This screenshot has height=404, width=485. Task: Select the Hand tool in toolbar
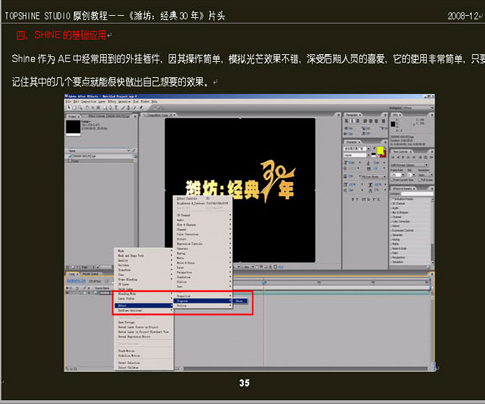[74, 108]
